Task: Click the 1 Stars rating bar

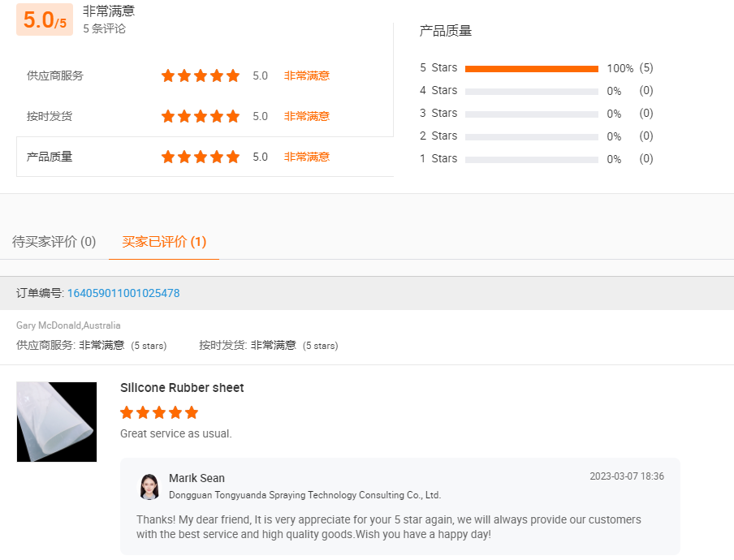Action: pyautogui.click(x=531, y=160)
